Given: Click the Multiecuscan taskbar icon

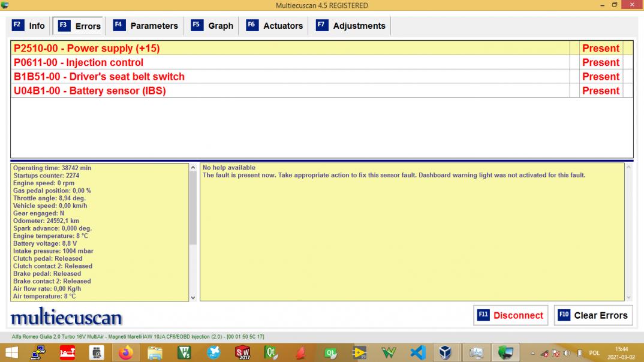Looking at the screenshot, I should pos(505,352).
